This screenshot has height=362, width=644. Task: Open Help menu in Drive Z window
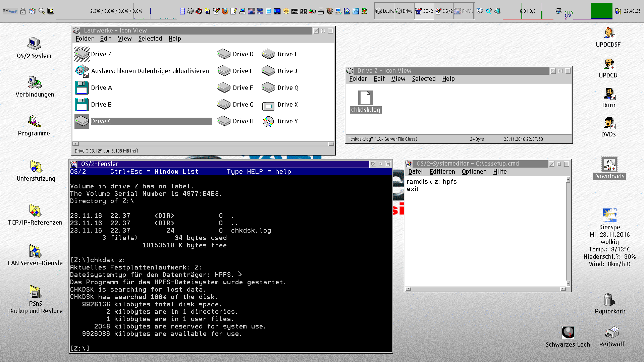pos(448,79)
